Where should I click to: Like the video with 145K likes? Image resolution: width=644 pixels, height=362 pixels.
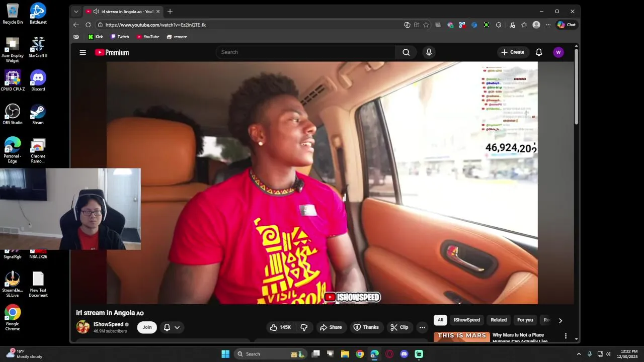[280, 327]
